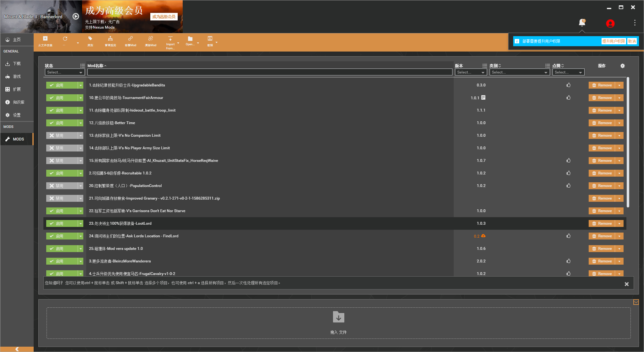Screen dimensions: 644x352
Task: Open 设置 settings in sidebar
Action: tap(17, 115)
